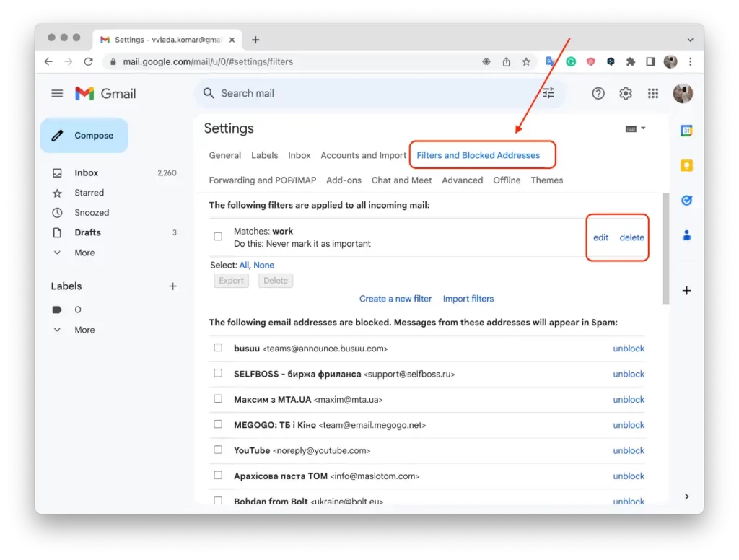Viewport: 739px width, 560px height.
Task: Click the settings page scrollbar
Action: pyautogui.click(x=665, y=248)
